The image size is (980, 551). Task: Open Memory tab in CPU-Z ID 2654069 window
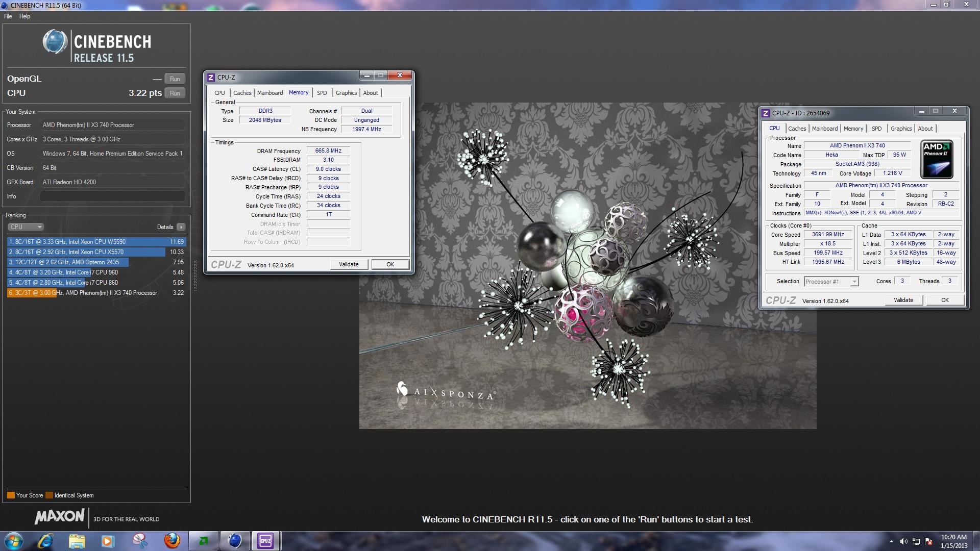(853, 129)
